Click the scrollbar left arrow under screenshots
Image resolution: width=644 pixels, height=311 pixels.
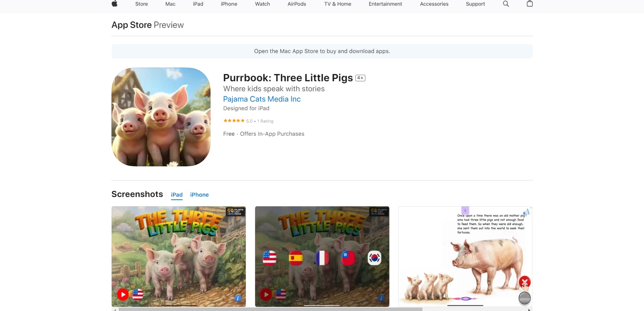tap(114, 310)
